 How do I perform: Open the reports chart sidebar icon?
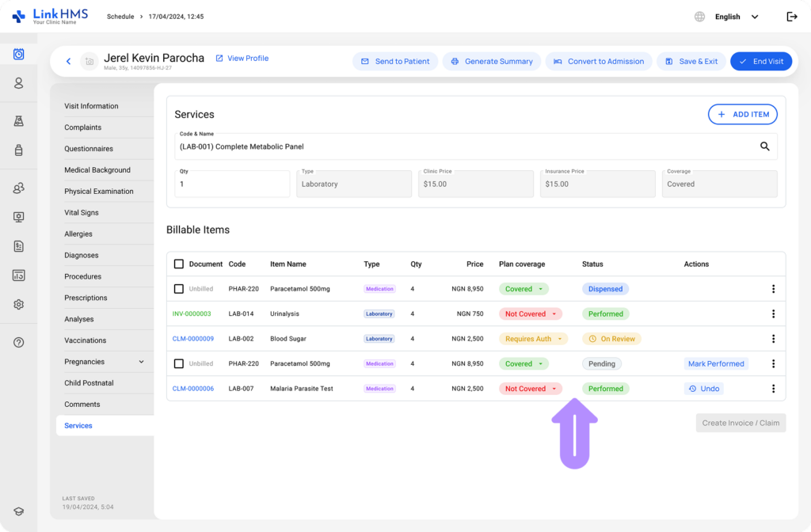tap(19, 275)
